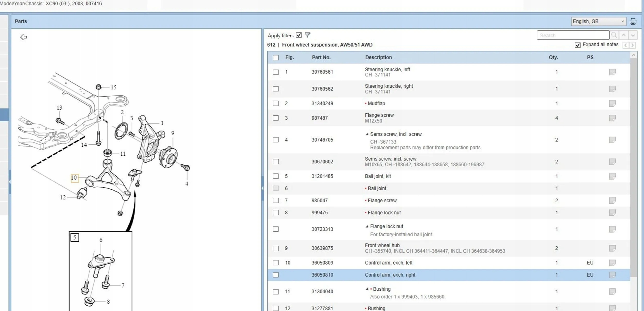This screenshot has height=311, width=644.
Task: Open the filter funnel icon
Action: (x=308, y=35)
